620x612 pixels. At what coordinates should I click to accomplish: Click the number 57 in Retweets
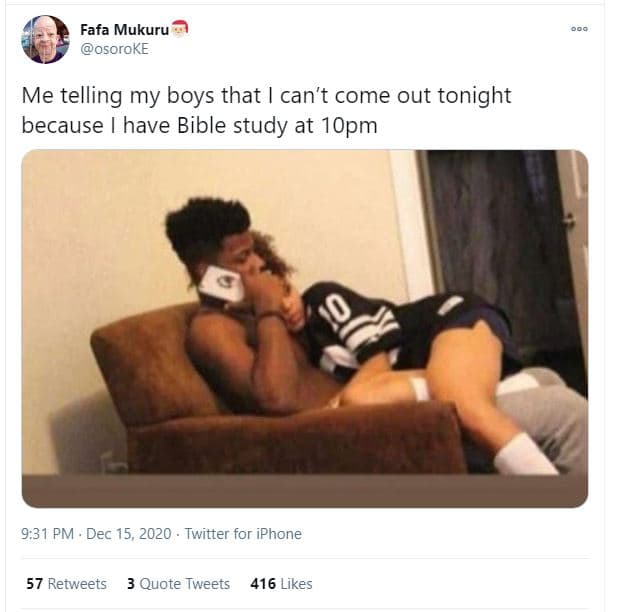pyautogui.click(x=34, y=584)
